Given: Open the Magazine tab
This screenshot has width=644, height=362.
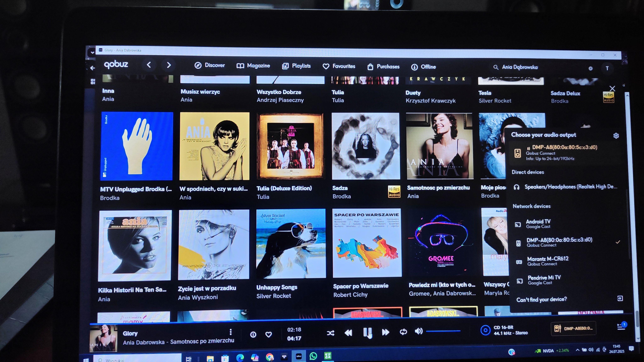Looking at the screenshot, I should pos(253,66).
